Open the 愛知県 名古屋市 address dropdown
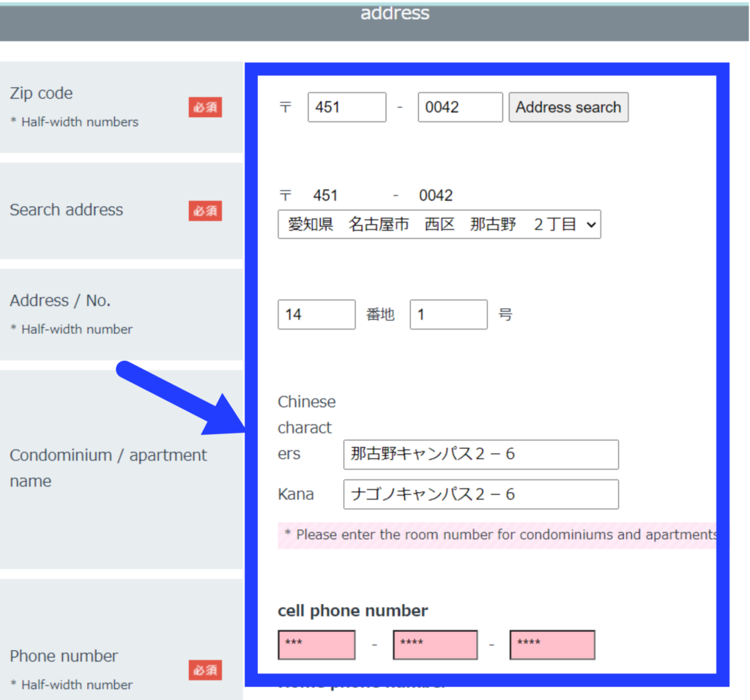The width and height of the screenshot is (750, 700). (x=439, y=225)
